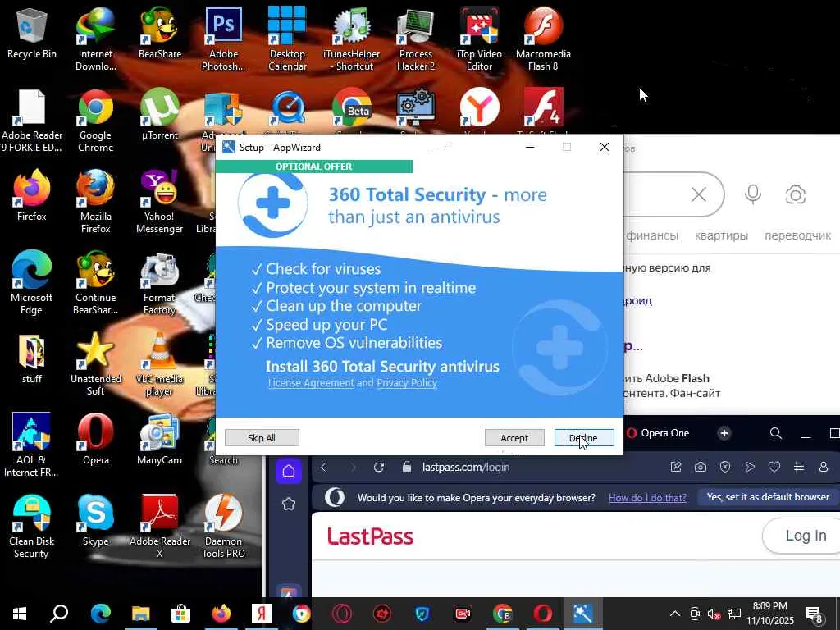Image resolution: width=840 pixels, height=630 pixels.
Task: Open the Recycle Bin desktop icon
Action: pos(32,33)
